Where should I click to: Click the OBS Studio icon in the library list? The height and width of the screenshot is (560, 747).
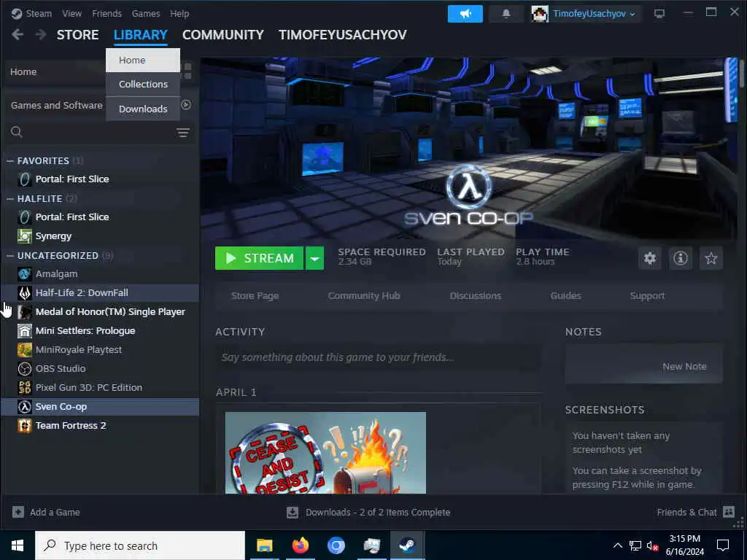pos(25,368)
